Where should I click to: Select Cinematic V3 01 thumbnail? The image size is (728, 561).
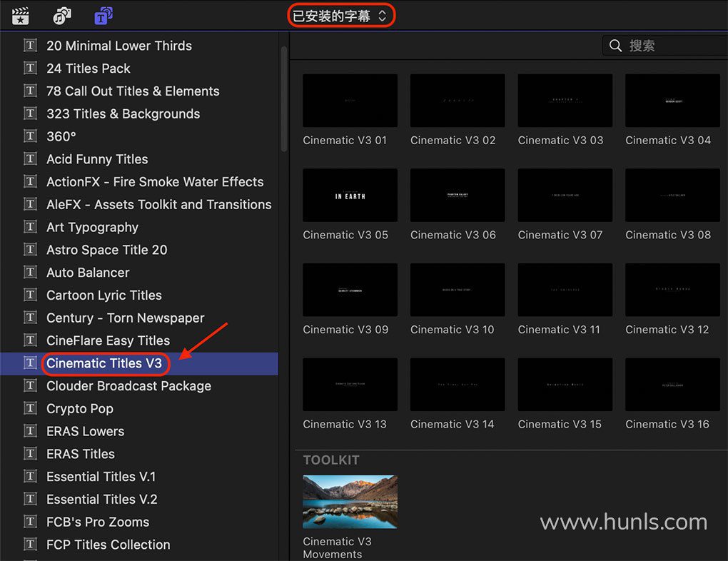pyautogui.click(x=350, y=101)
